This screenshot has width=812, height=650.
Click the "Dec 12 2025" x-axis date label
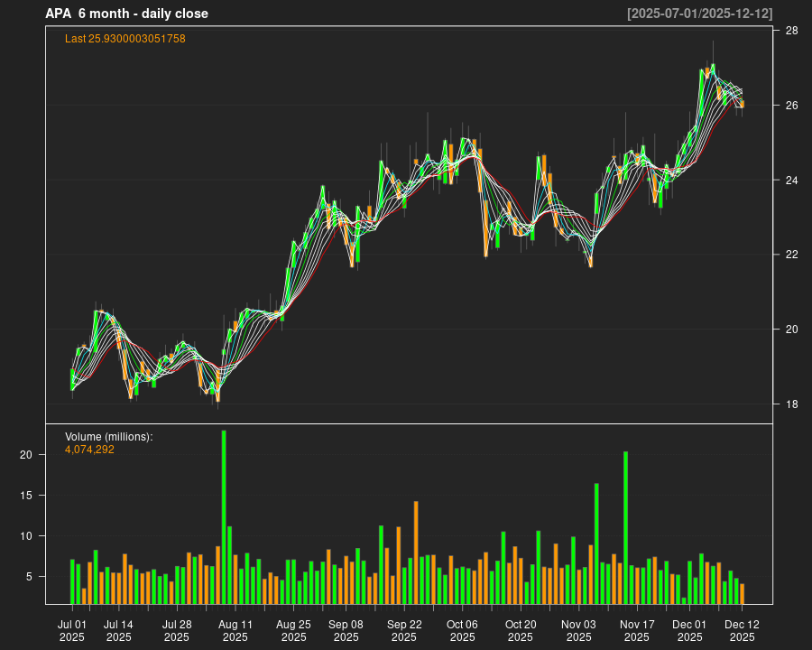pyautogui.click(x=742, y=630)
